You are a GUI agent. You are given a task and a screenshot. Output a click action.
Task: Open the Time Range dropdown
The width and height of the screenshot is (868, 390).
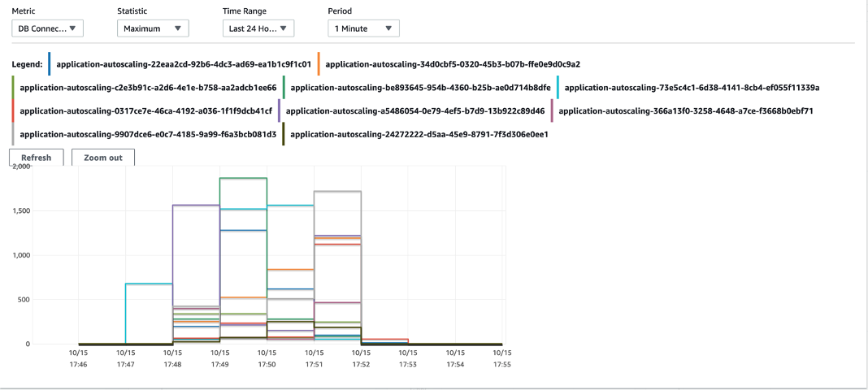258,28
